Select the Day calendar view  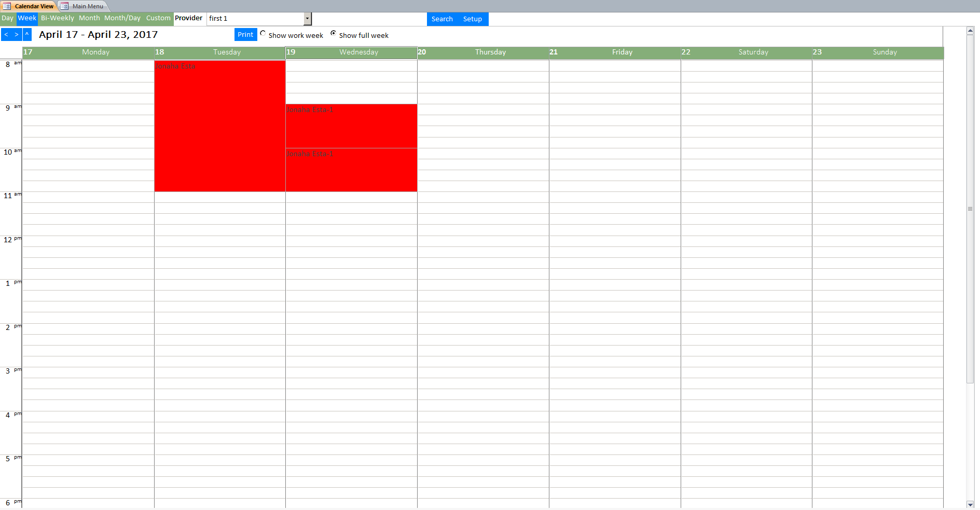point(8,18)
